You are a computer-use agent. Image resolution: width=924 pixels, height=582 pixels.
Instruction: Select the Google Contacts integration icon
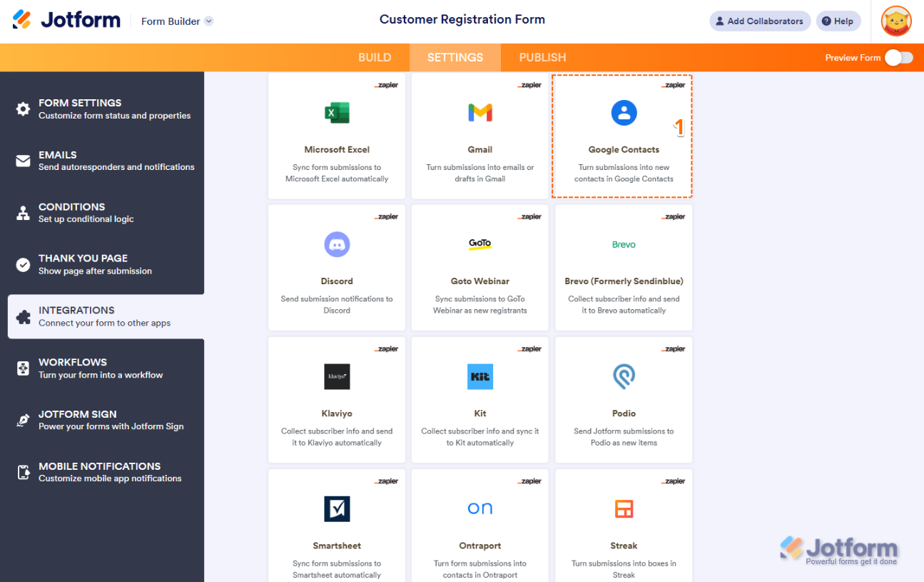(624, 113)
